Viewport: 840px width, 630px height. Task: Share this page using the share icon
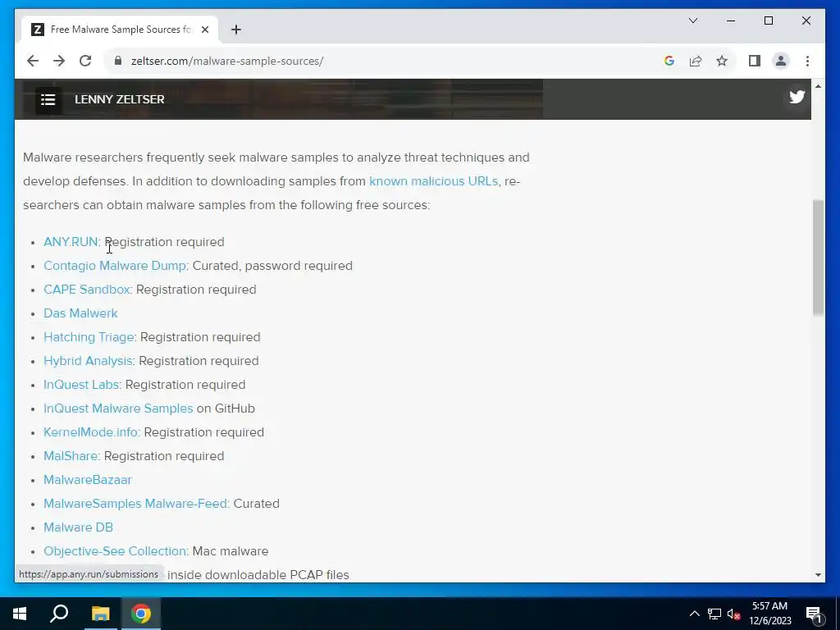696,61
